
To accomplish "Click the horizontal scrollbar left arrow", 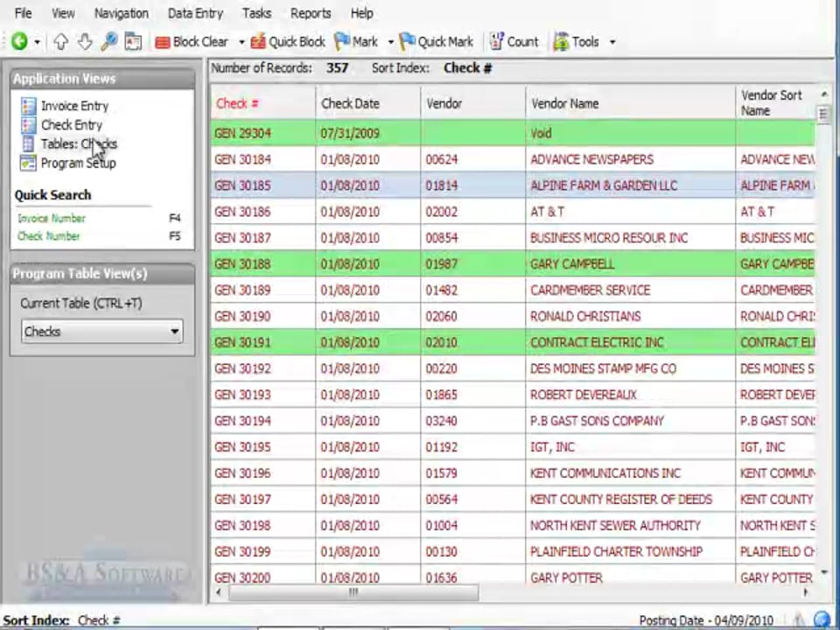I will 218,592.
